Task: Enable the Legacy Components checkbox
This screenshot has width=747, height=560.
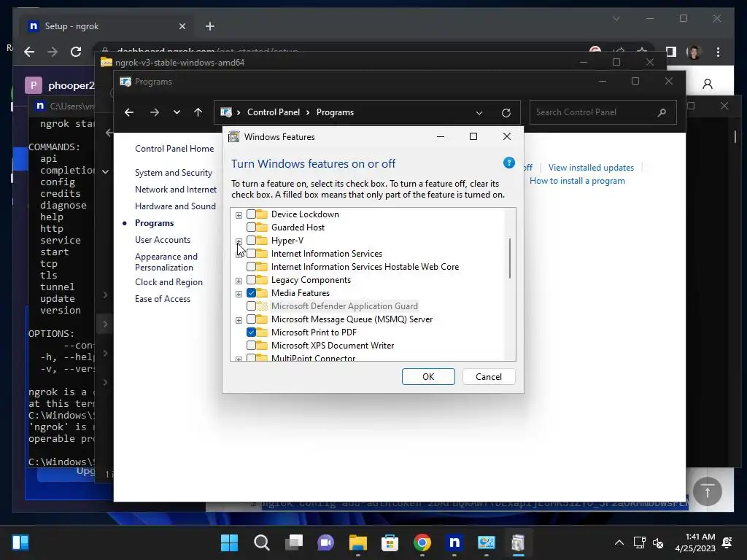Action: (251, 280)
